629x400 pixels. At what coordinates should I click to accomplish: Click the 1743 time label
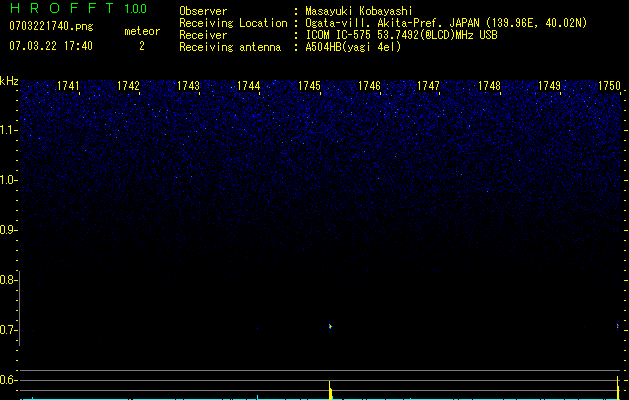(x=188, y=87)
